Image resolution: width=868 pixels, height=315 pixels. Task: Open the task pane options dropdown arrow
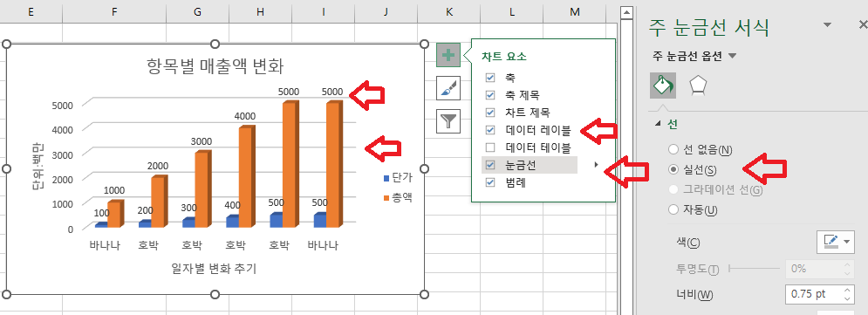[827, 25]
